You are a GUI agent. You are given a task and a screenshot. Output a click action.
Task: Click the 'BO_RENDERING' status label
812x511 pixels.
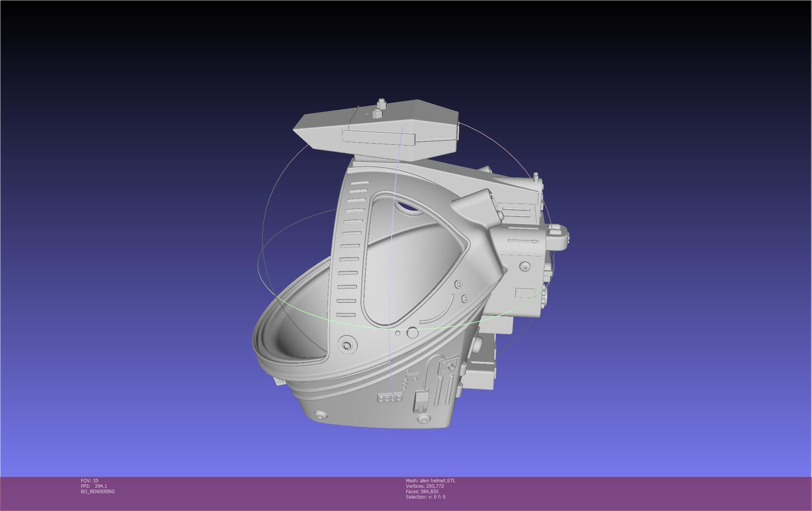(x=98, y=491)
